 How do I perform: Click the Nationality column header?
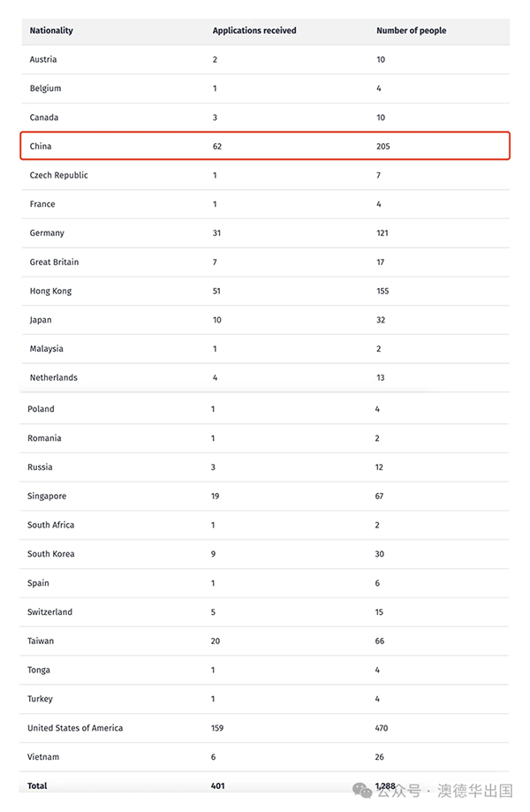pyautogui.click(x=51, y=31)
